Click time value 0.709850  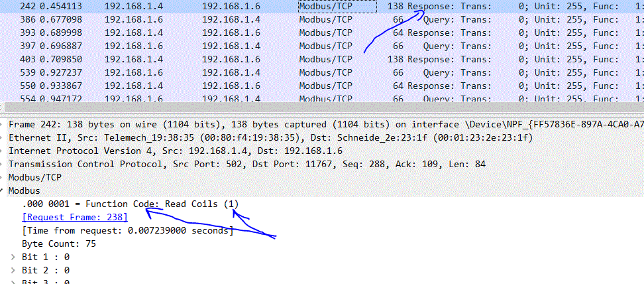pyautogui.click(x=61, y=59)
